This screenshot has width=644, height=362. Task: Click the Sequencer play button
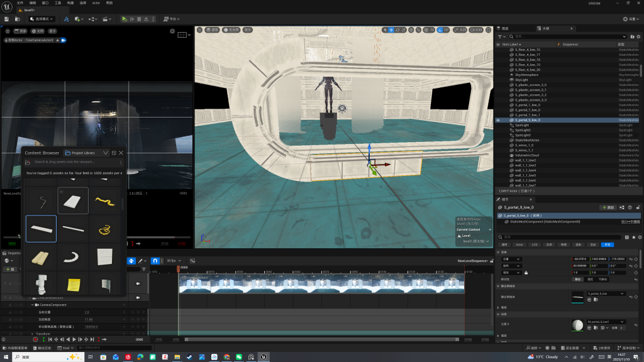coord(74,339)
